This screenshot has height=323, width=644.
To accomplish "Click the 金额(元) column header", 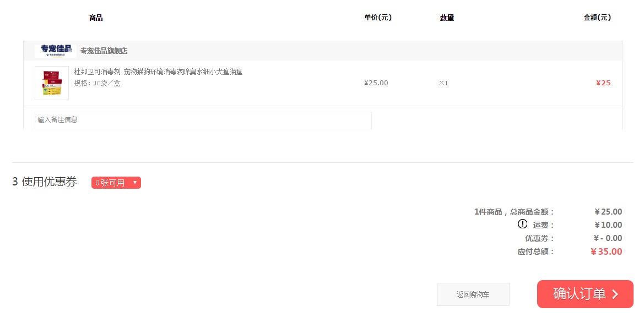I will coord(597,18).
